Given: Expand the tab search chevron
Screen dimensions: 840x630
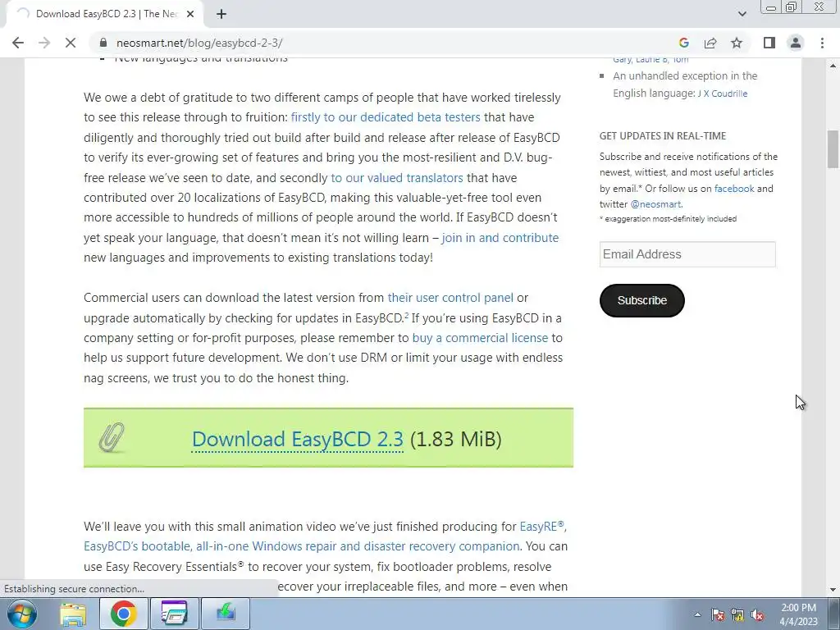Looking at the screenshot, I should coord(742,14).
